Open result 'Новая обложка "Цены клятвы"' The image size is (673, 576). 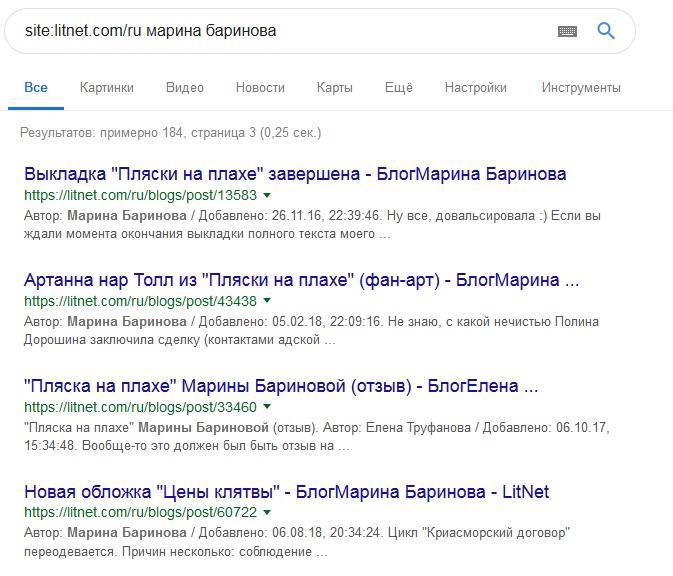pos(286,492)
